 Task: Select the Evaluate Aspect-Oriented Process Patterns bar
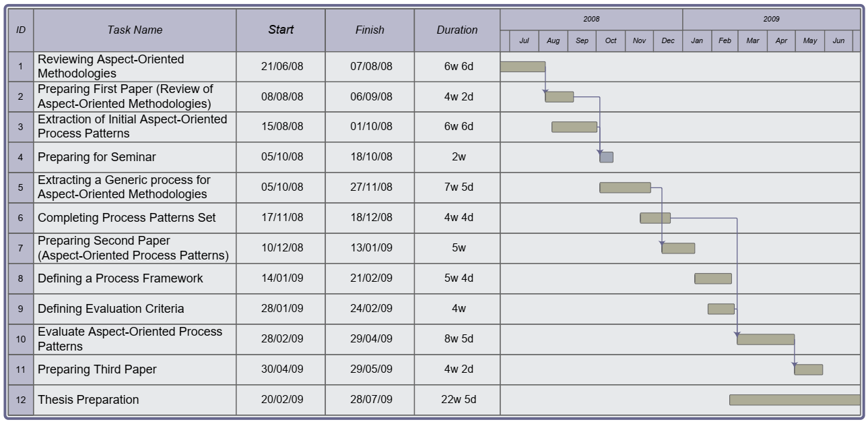(766, 339)
